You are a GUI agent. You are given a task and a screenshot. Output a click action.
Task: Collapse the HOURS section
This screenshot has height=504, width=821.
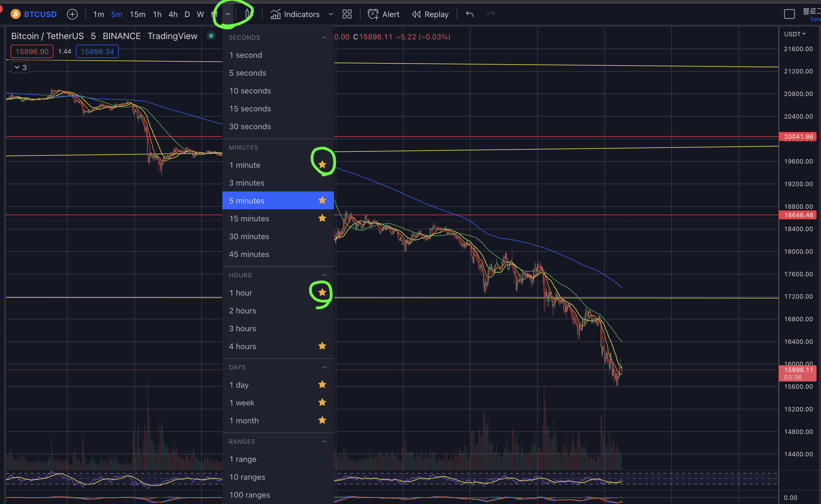[324, 275]
